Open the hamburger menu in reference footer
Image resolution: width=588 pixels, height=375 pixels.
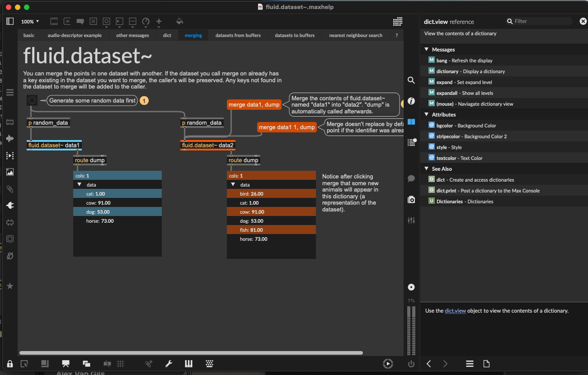tap(470, 364)
